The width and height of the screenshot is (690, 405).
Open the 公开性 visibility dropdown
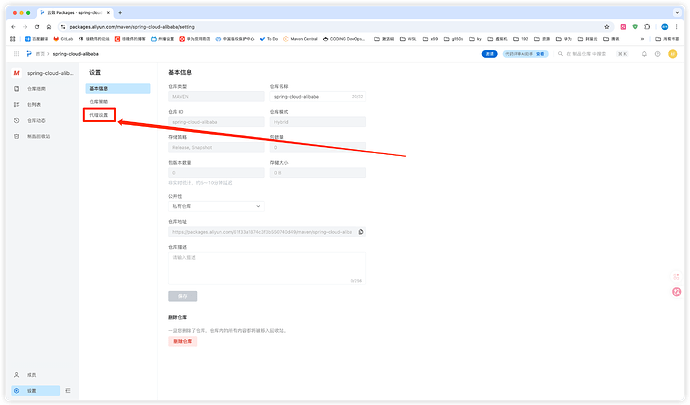pyautogui.click(x=216, y=206)
